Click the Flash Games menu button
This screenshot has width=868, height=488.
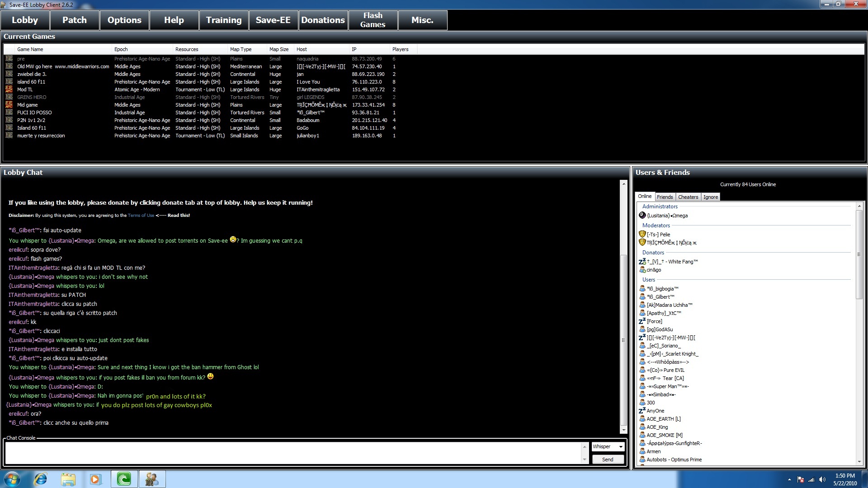pyautogui.click(x=373, y=20)
